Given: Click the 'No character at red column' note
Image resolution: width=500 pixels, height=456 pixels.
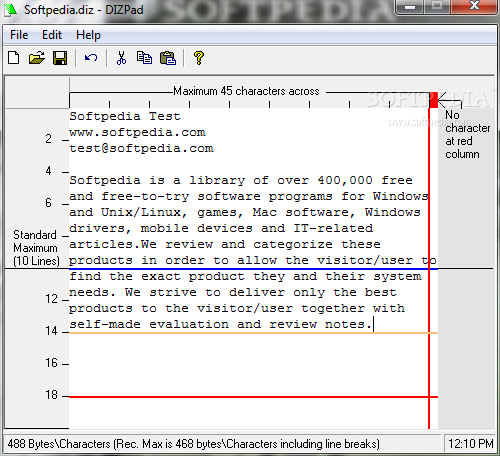Looking at the screenshot, I should coord(467,134).
